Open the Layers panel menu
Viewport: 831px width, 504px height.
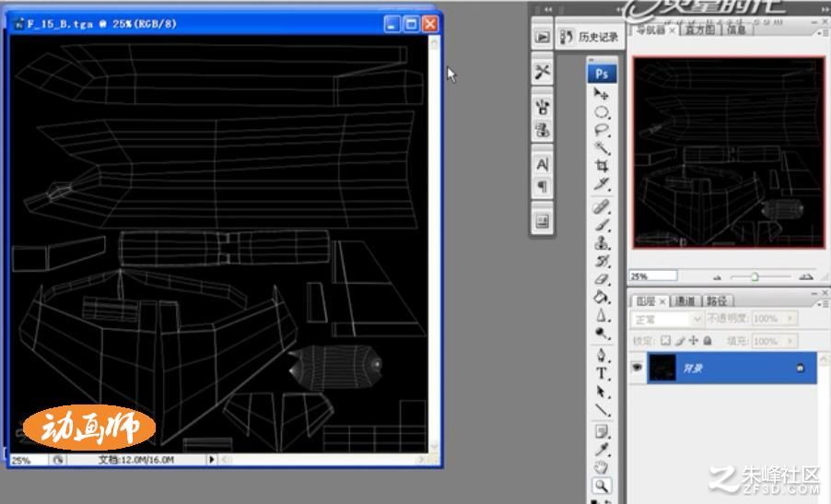click(823, 304)
